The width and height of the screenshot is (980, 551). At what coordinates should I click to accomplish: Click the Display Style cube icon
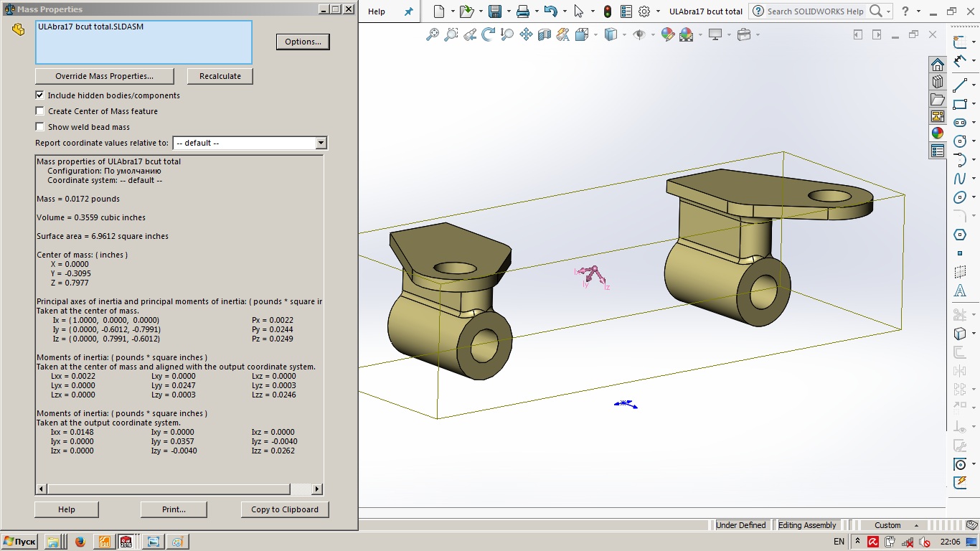click(x=611, y=34)
